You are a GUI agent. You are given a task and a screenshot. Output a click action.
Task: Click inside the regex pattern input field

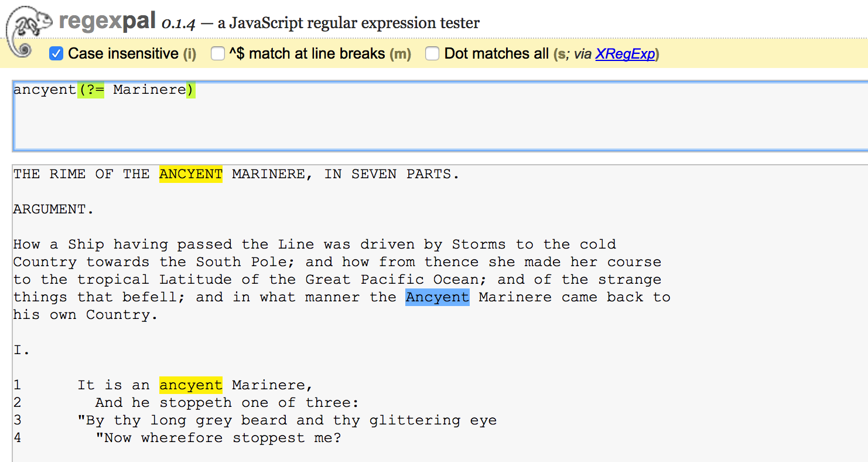click(x=439, y=116)
